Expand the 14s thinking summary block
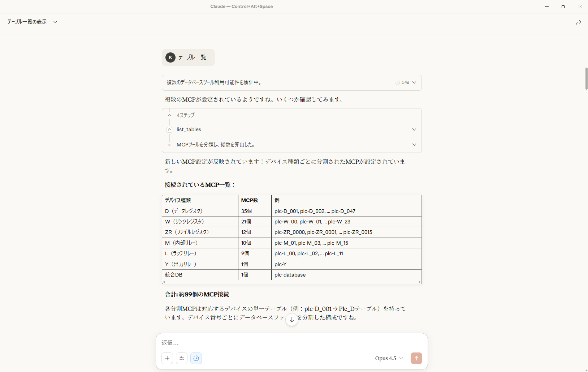The height and width of the screenshot is (372, 588). (414, 82)
